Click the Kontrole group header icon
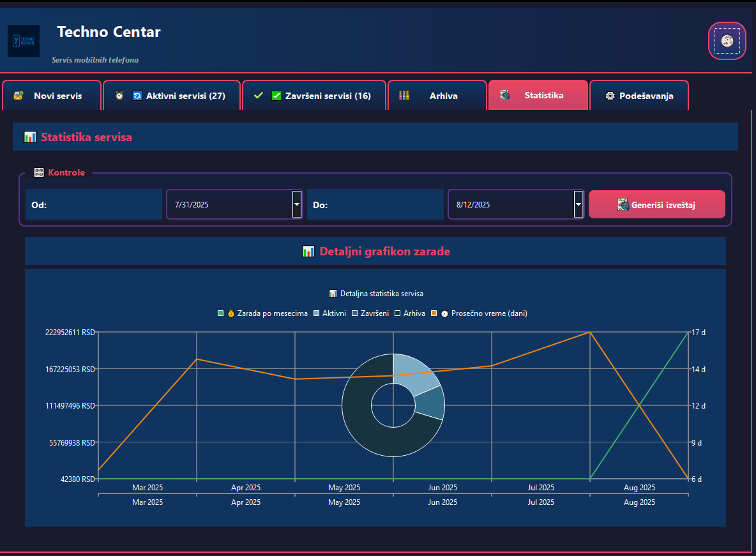 (39, 172)
